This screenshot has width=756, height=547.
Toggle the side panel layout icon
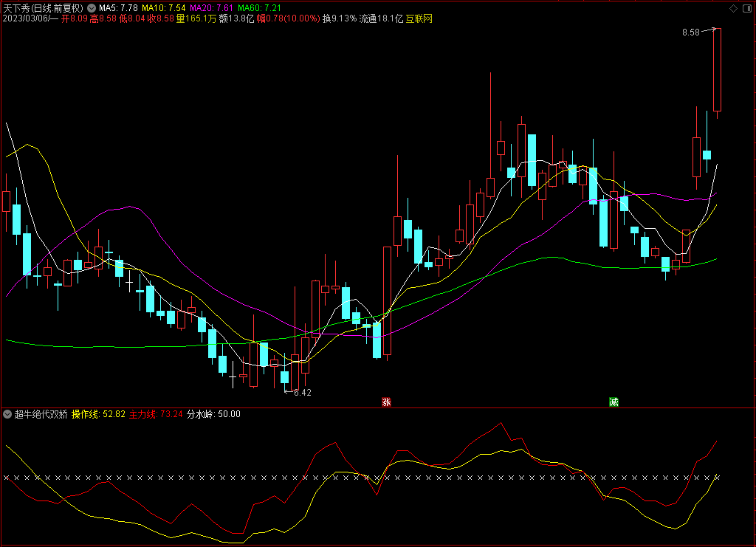747,8
